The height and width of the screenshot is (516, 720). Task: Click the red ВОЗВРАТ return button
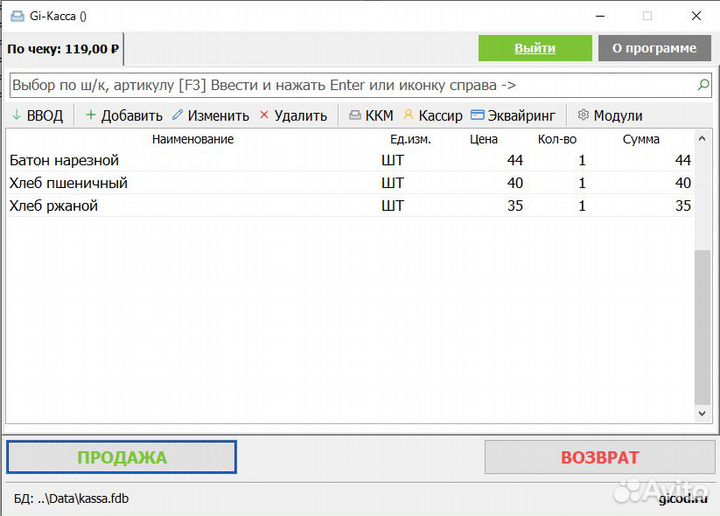599,457
